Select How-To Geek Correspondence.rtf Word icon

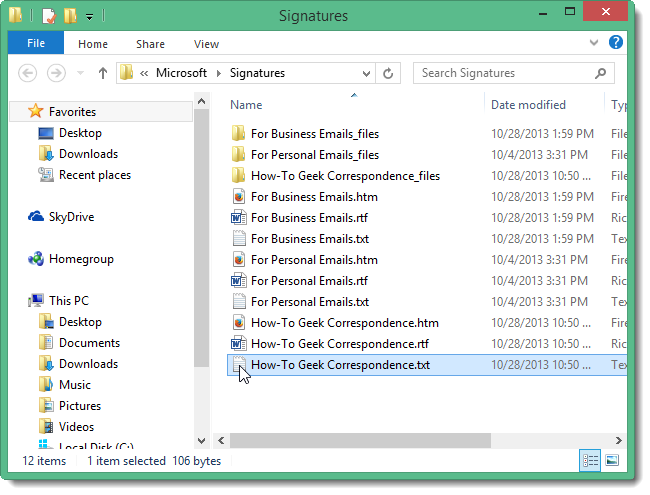238,344
